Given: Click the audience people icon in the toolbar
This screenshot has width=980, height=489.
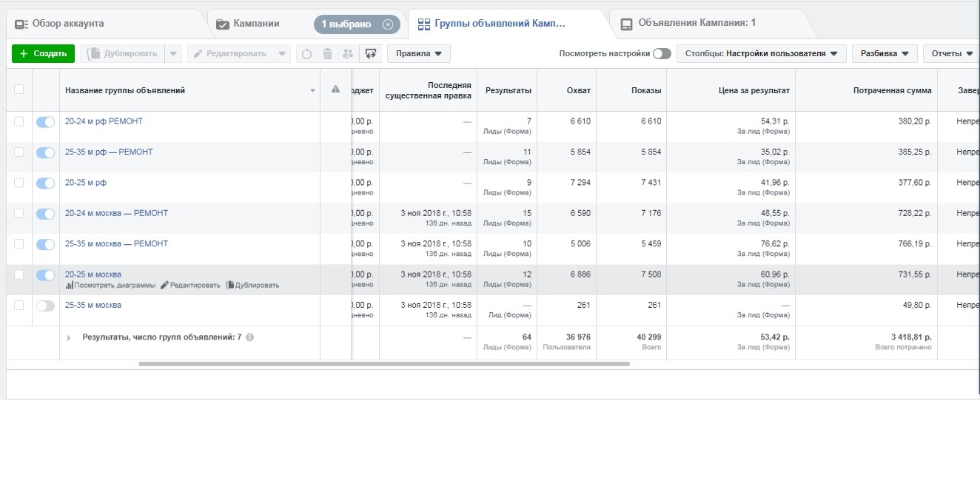Looking at the screenshot, I should [x=348, y=53].
